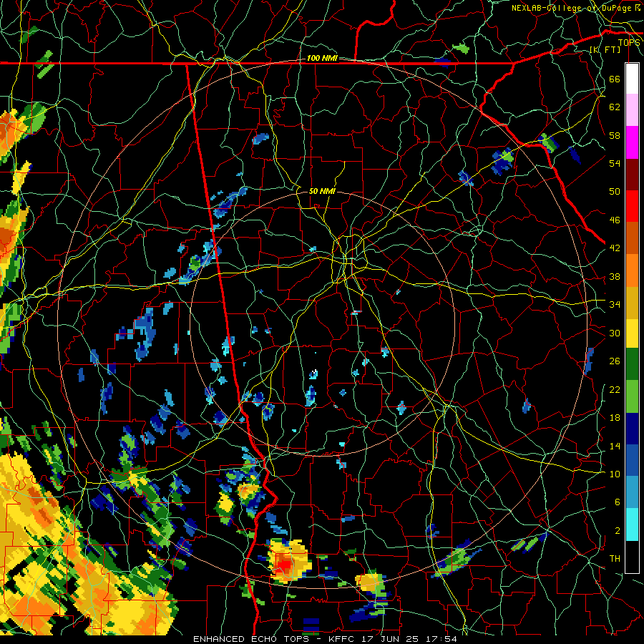
Task: Click the Enhanced Echo Tops KFFC timestamp caption
Action: (x=325, y=639)
